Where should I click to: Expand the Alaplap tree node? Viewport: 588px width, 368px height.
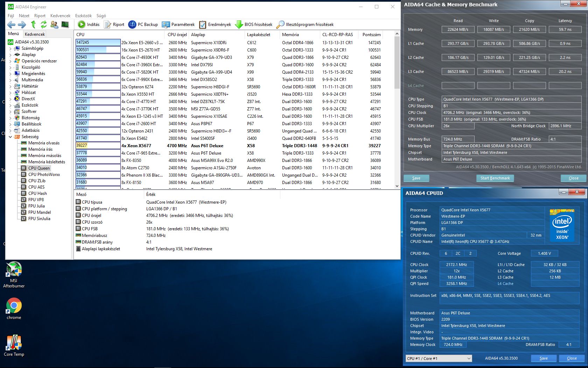10,55
